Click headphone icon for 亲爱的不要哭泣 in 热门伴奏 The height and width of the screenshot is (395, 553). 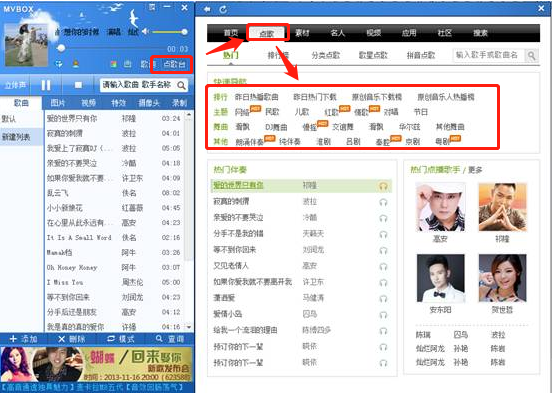pos(383,218)
